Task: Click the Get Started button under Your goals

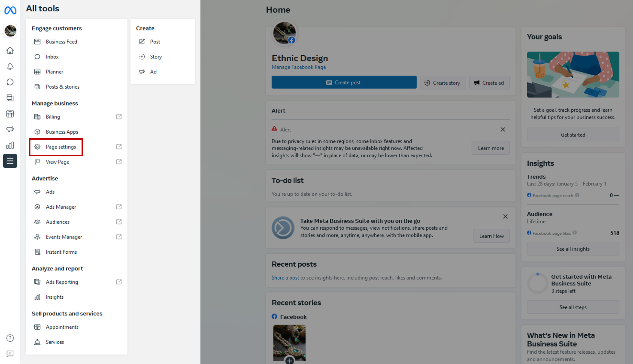Action: pyautogui.click(x=572, y=134)
